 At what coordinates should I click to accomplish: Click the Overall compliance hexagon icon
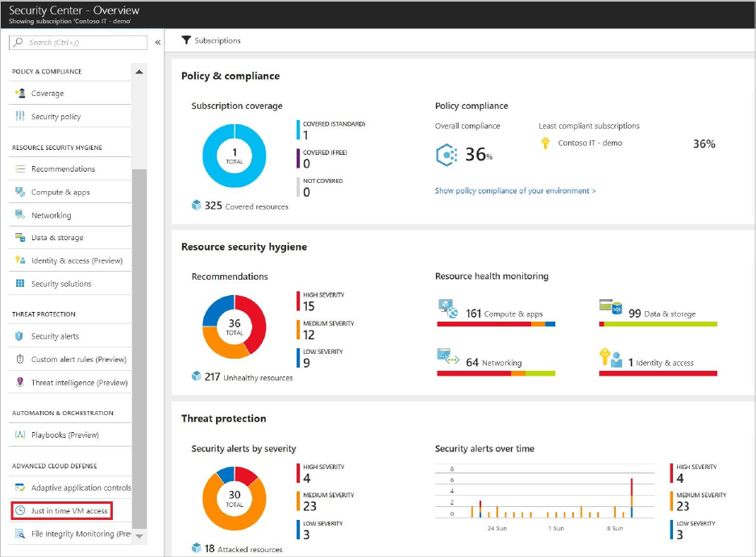[x=447, y=155]
